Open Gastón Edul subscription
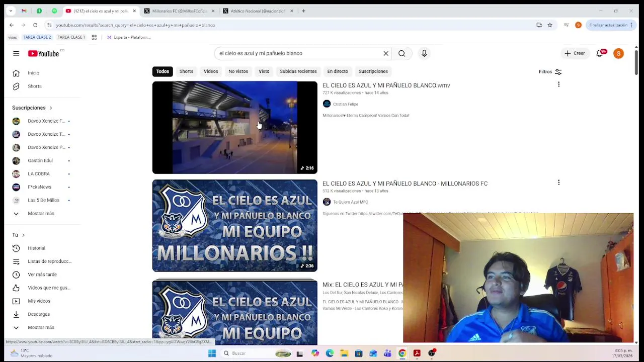644x362 pixels. point(40,160)
